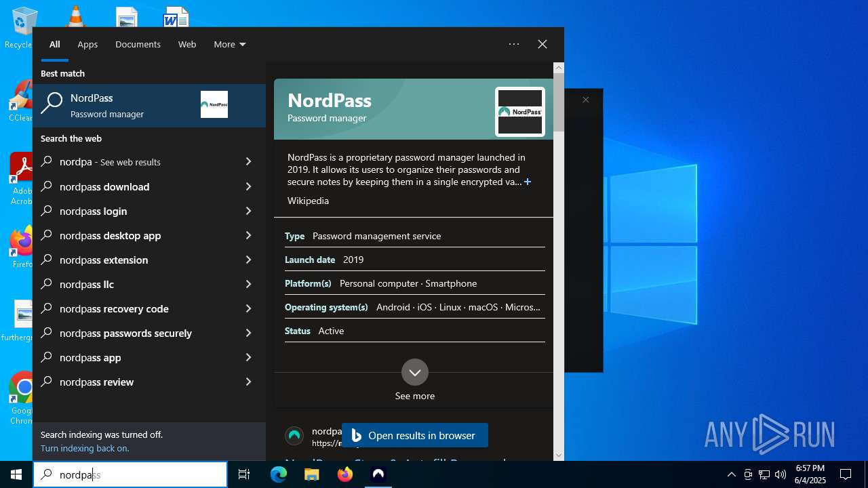
Task: Open Task View from the taskbar
Action: [244, 474]
